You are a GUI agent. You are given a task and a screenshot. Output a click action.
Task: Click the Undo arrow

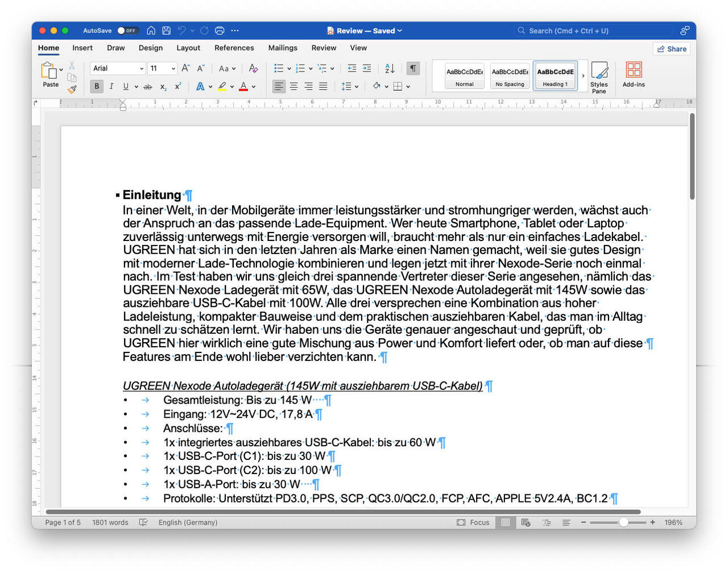click(x=182, y=31)
